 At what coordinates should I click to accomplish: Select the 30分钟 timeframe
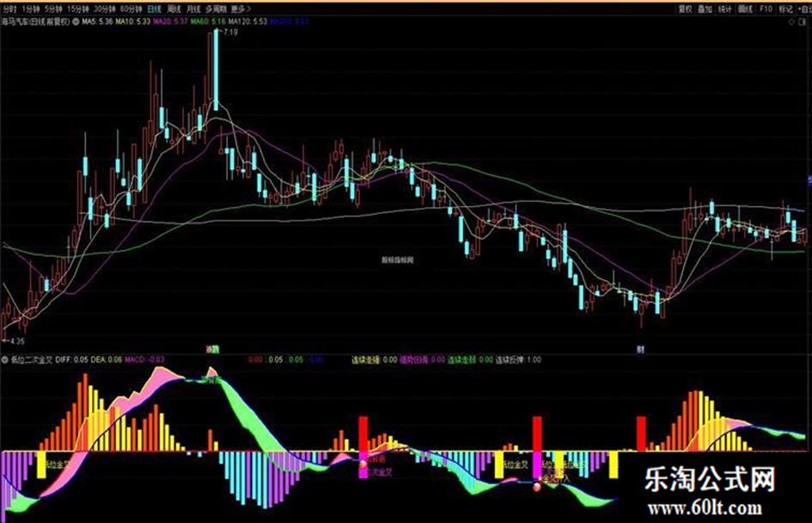point(105,9)
